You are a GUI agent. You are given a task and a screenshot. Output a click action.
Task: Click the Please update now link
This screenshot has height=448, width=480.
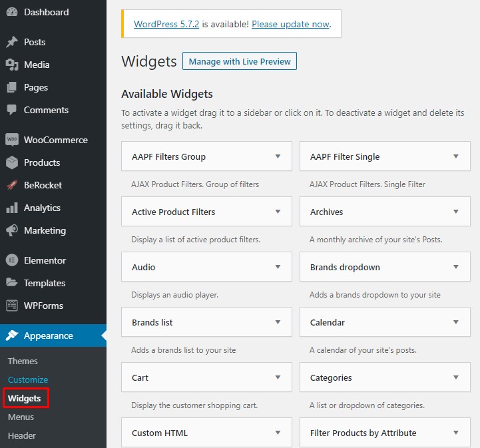pyautogui.click(x=290, y=24)
